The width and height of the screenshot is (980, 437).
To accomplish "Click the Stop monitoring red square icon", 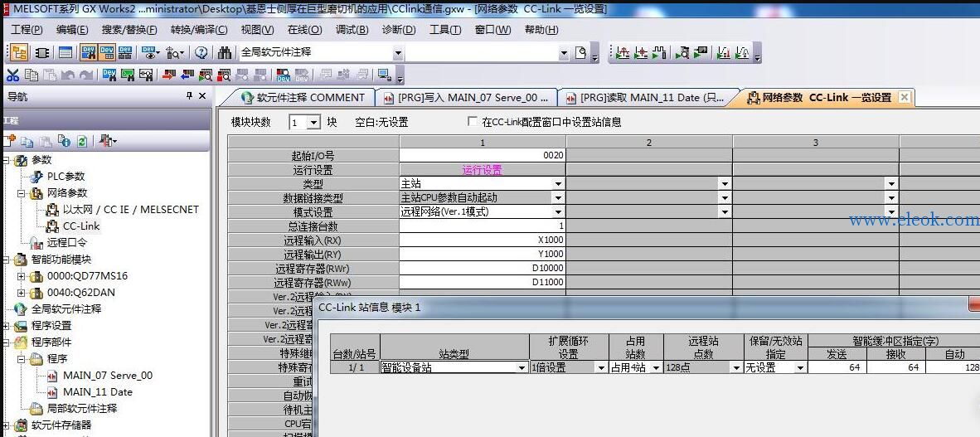I will 223,75.
